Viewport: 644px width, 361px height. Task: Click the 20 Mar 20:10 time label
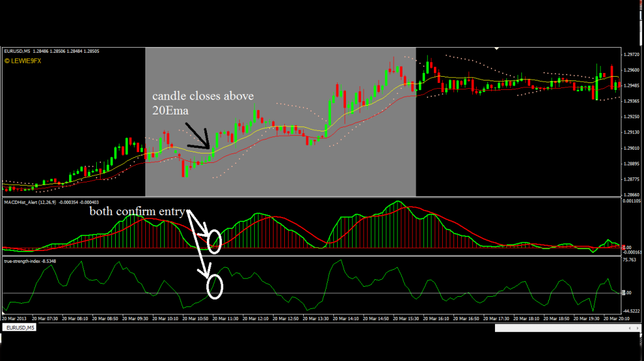616,318
